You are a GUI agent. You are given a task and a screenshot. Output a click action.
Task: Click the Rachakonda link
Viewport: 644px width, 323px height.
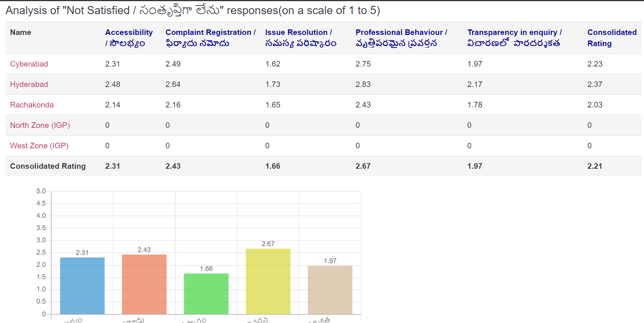coord(32,105)
